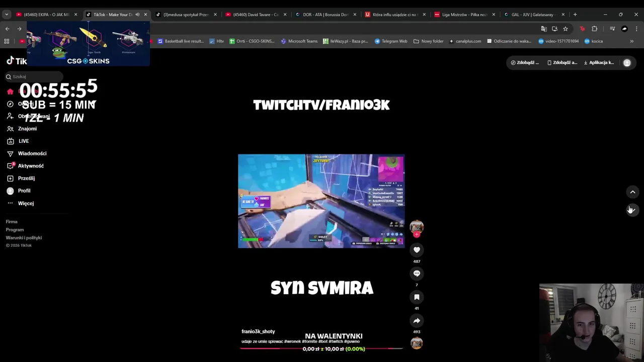The height and width of the screenshot is (362, 644).
Task: Expand Warunki i polityki footer section
Action: (x=24, y=238)
